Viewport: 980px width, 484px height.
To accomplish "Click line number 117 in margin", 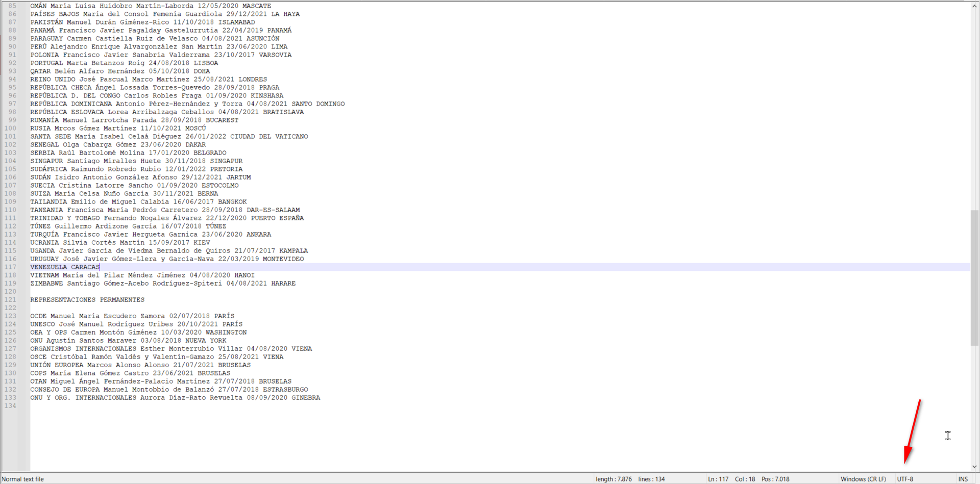I will pos(10,267).
